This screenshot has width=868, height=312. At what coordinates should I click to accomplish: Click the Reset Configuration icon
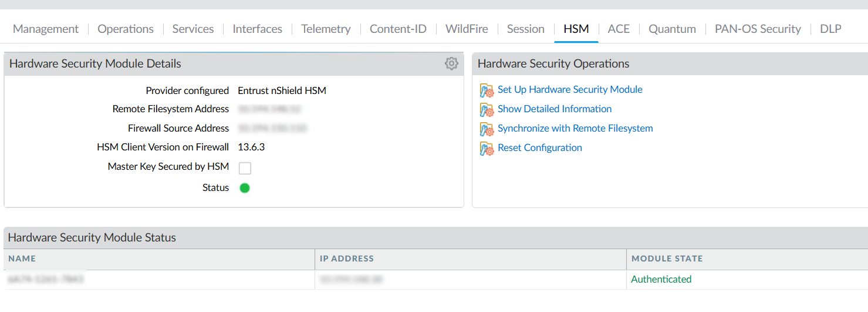click(487, 148)
